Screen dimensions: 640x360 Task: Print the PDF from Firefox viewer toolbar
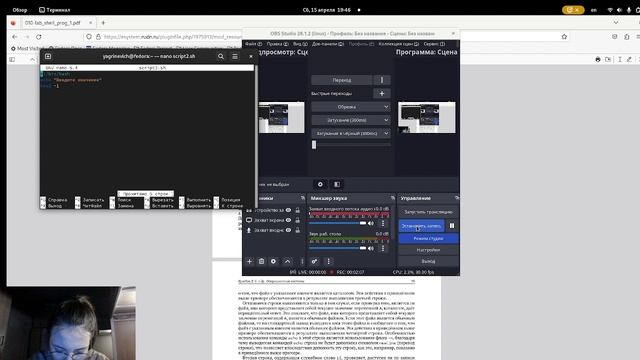point(598,60)
